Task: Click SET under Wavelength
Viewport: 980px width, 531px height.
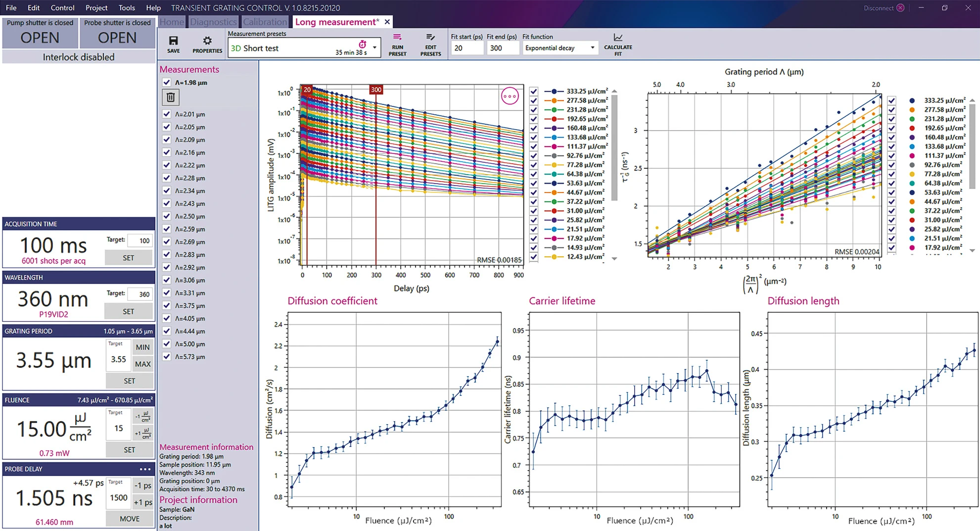Action: [128, 312]
